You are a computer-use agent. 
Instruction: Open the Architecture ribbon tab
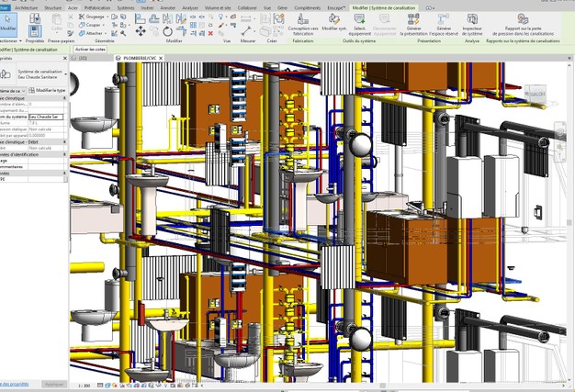click(28, 6)
